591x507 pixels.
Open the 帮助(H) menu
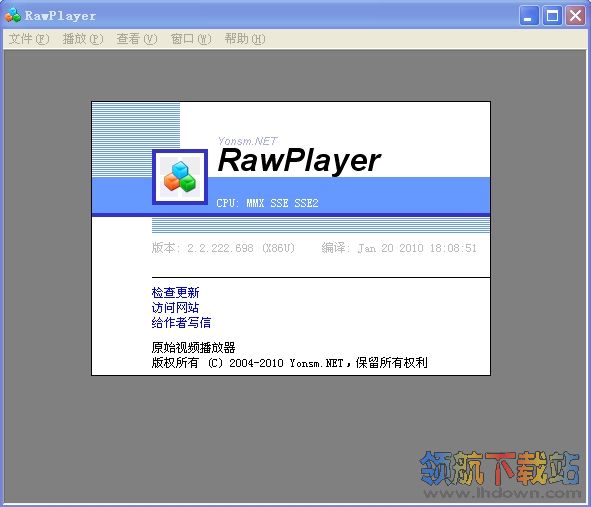245,39
